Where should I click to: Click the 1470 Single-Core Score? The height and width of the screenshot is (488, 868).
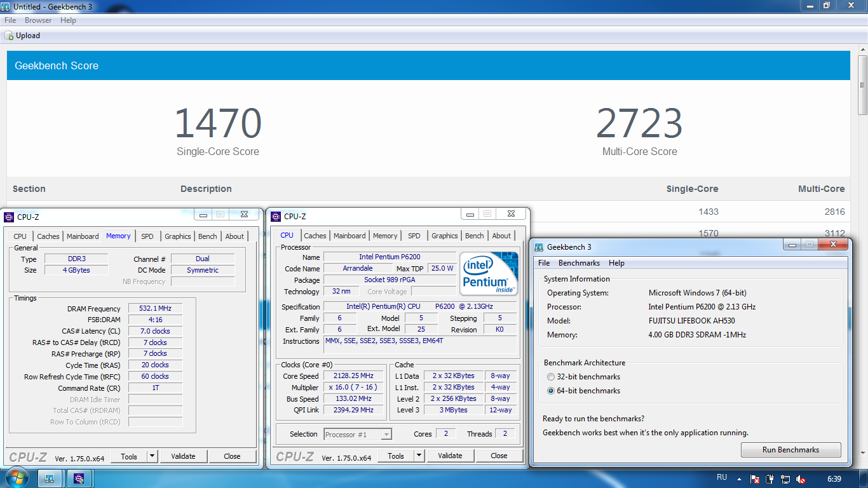coord(218,123)
